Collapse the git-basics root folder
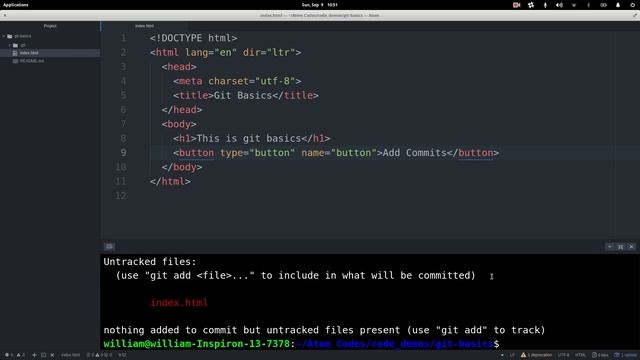The height and width of the screenshot is (360, 640). click(4, 36)
